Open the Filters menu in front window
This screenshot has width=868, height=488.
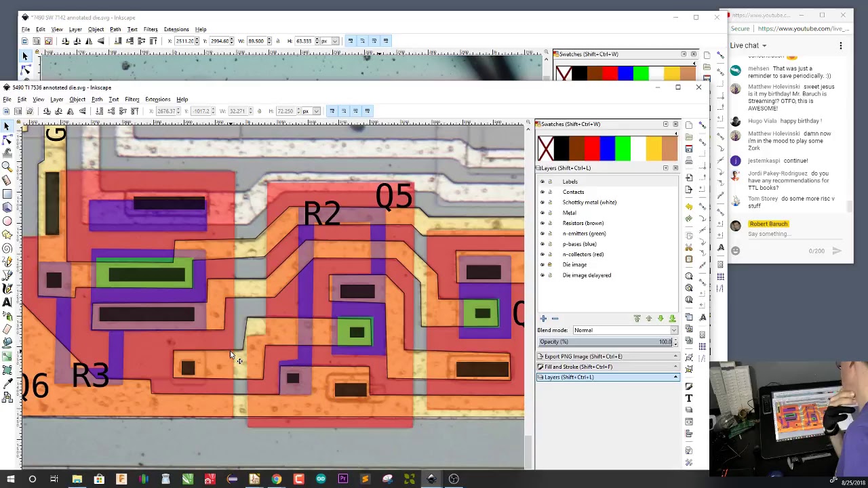[x=132, y=100]
